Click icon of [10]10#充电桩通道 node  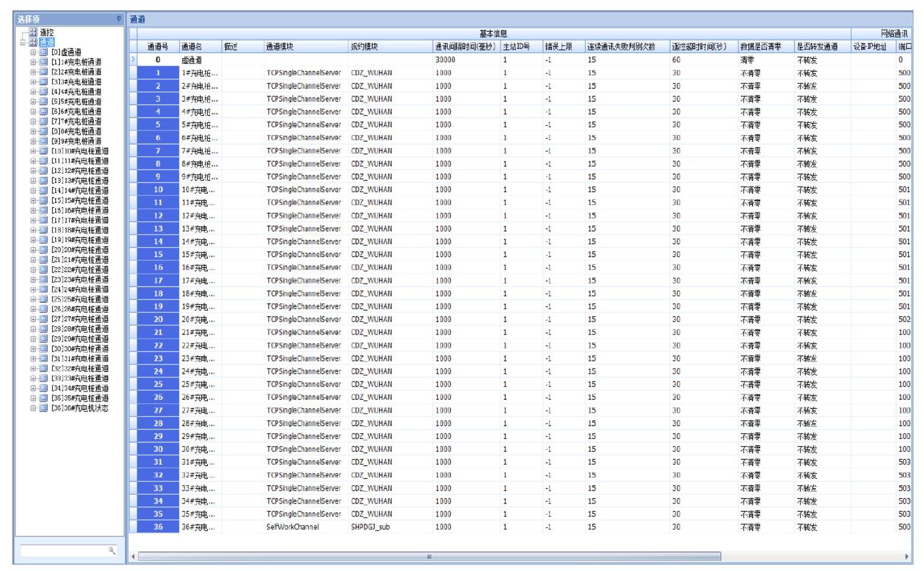click(43, 151)
